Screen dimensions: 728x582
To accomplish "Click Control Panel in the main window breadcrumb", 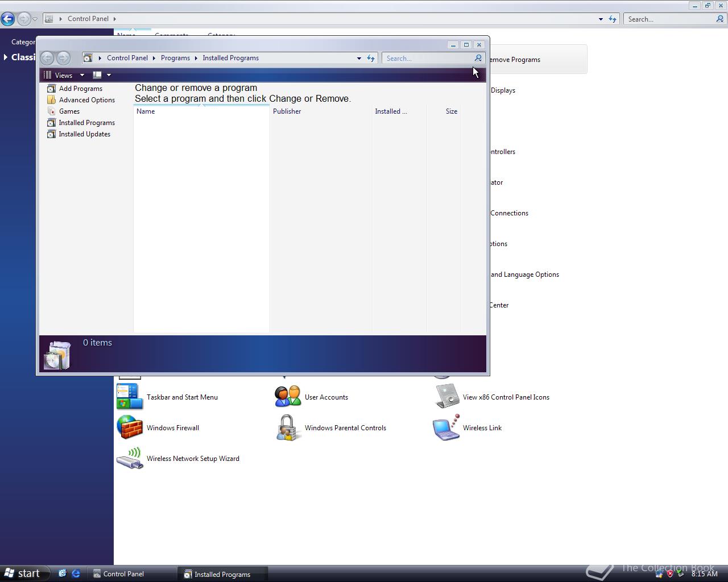I will coord(88,19).
